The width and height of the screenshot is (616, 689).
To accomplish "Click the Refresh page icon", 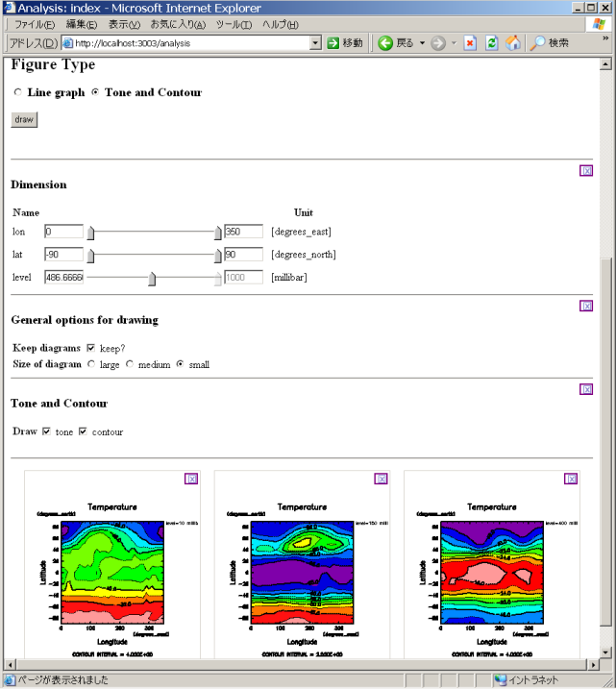I will (491, 43).
